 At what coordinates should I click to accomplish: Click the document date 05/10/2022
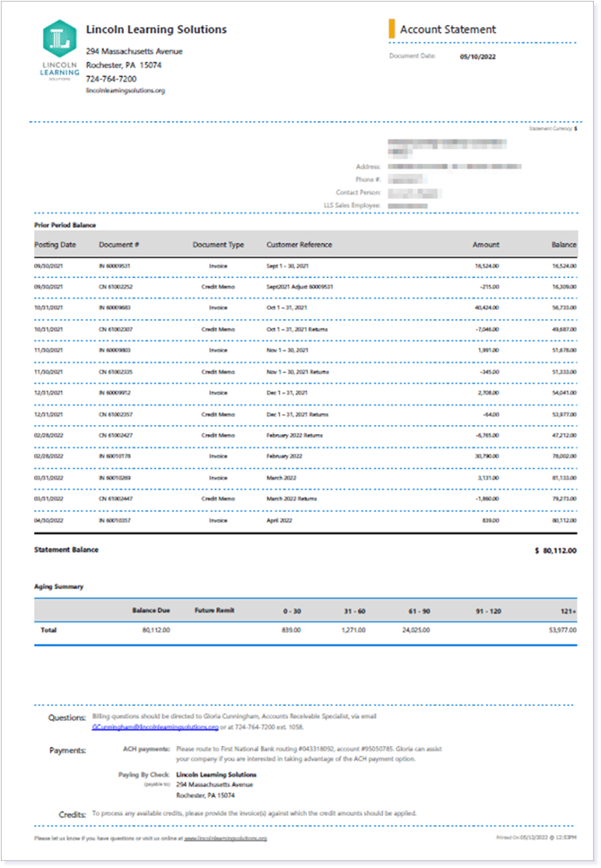pos(478,56)
